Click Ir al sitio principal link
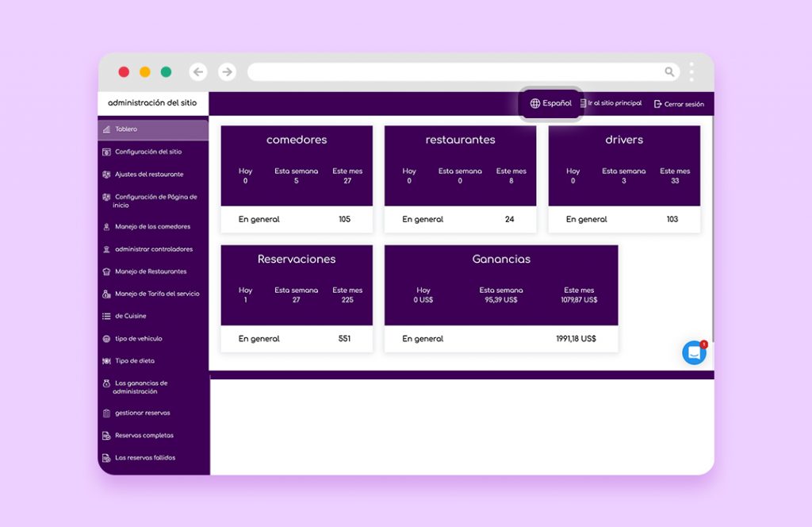This screenshot has width=812, height=527. pyautogui.click(x=615, y=103)
